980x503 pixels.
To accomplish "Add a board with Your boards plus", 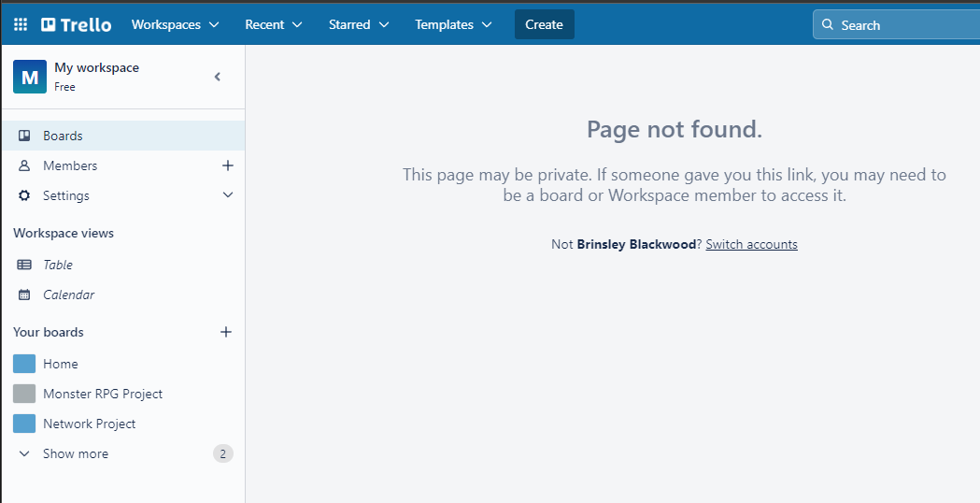I will click(x=226, y=332).
